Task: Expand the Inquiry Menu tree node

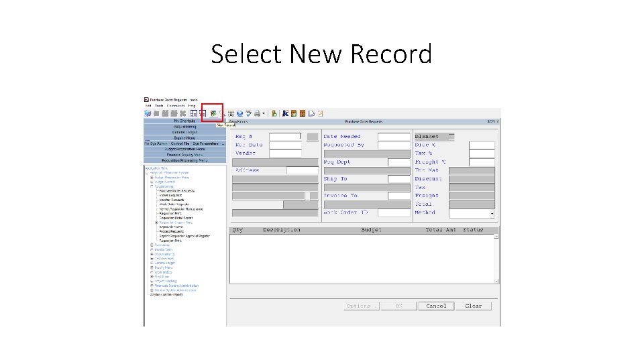Action: pos(152,267)
